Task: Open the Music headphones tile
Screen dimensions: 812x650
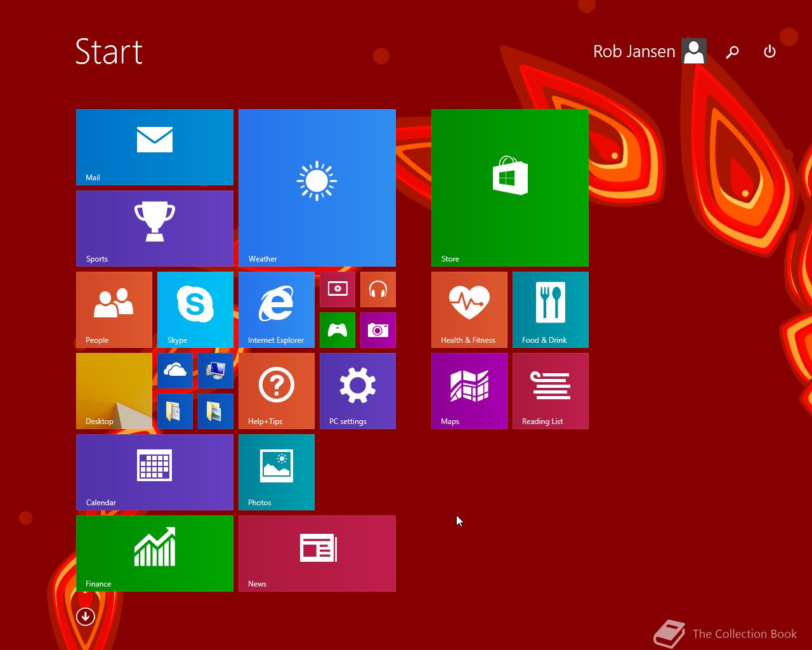Action: [378, 289]
